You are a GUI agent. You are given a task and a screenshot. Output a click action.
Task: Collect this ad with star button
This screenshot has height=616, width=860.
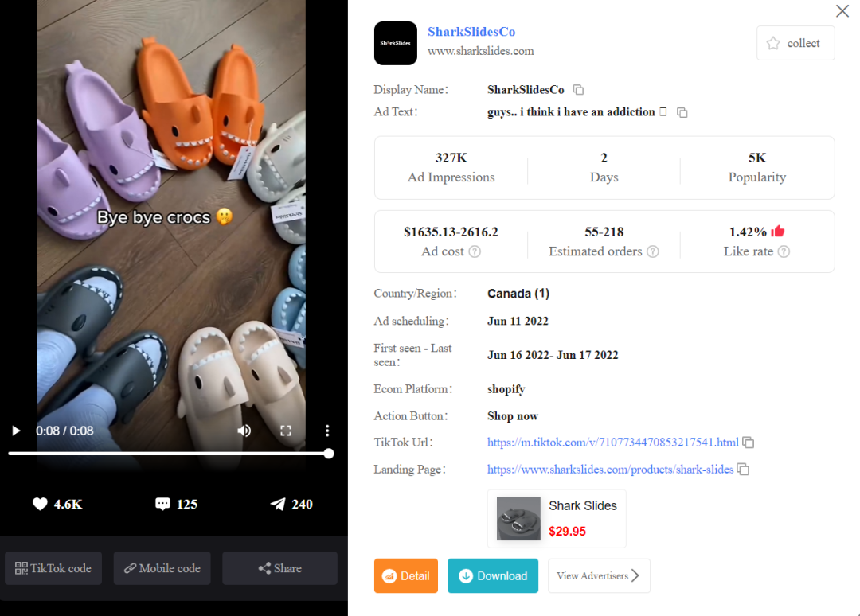795,43
